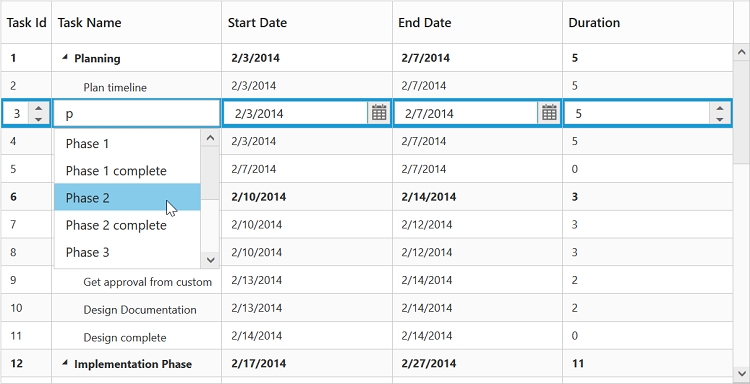Image resolution: width=750 pixels, height=384 pixels.
Task: Select the Phase 1 suggestion
Action: (x=127, y=143)
